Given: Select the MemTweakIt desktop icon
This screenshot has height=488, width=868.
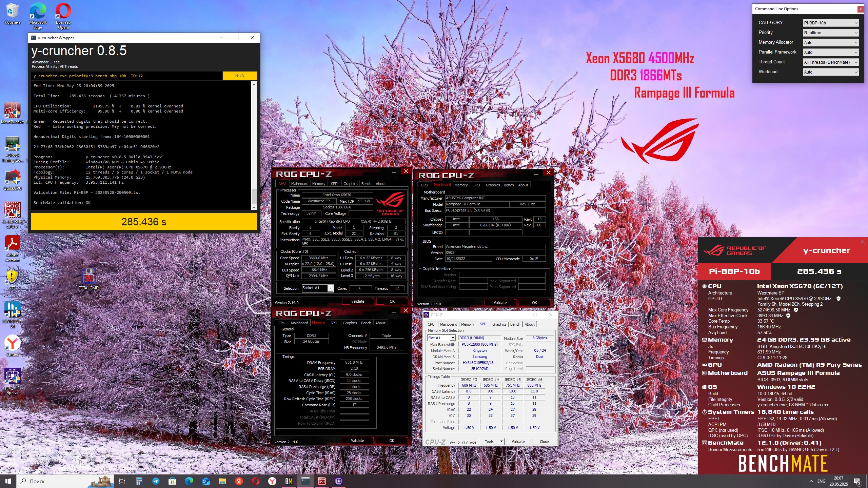Looking at the screenshot, I should tap(13, 113).
